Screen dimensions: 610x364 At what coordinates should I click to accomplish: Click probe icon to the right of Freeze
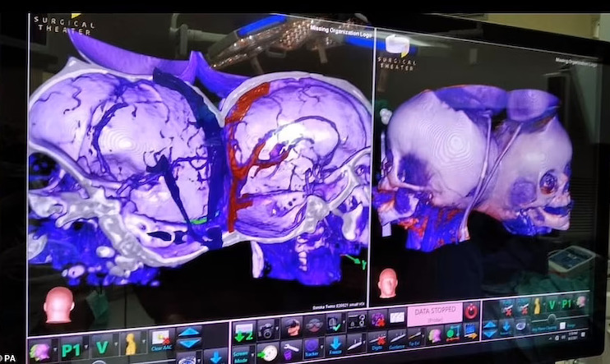pyautogui.click(x=356, y=343)
